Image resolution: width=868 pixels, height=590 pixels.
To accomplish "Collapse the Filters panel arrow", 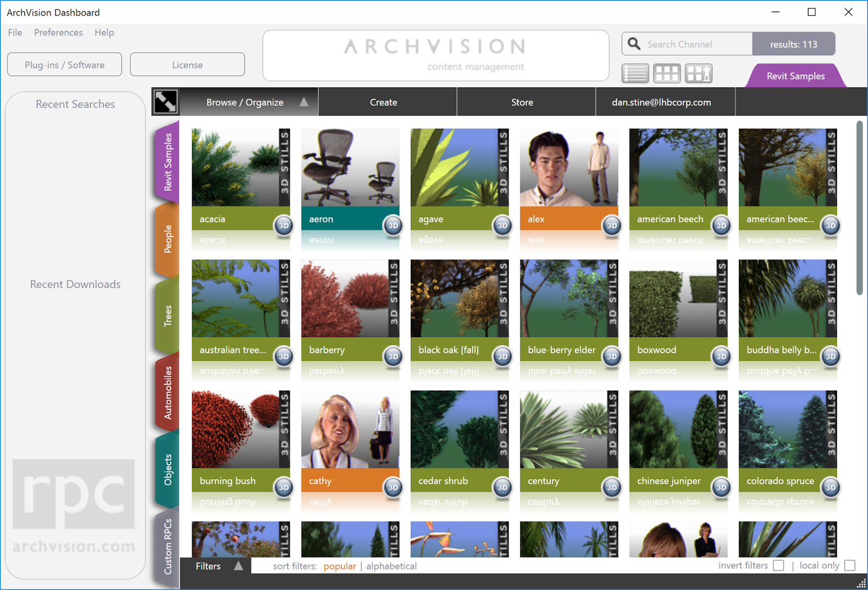I will pyautogui.click(x=239, y=566).
